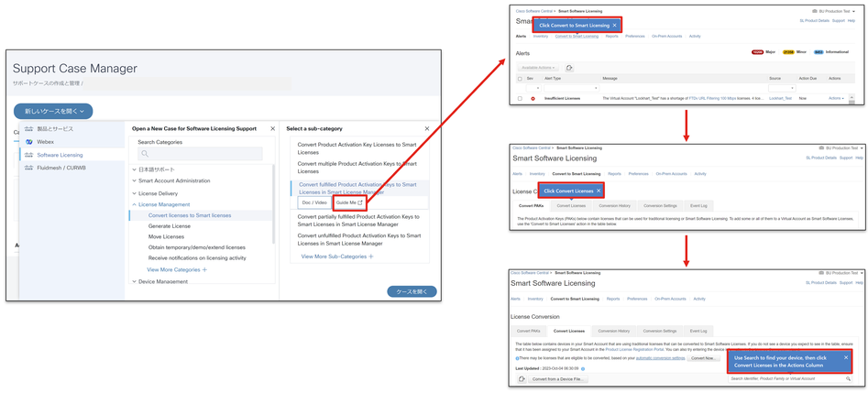The image size is (868, 393).
Task: Click the Cisco icon beside Software Licensing
Action: (28, 155)
